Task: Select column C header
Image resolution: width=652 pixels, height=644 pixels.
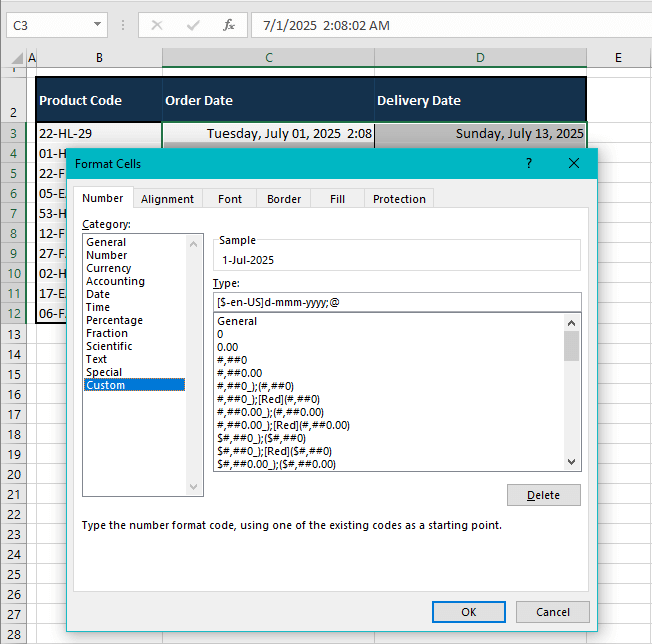Action: coord(269,57)
